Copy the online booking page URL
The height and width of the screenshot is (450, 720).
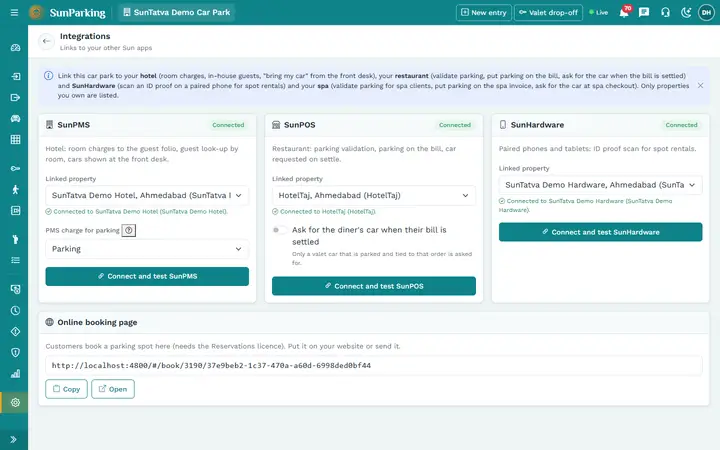[66, 389]
